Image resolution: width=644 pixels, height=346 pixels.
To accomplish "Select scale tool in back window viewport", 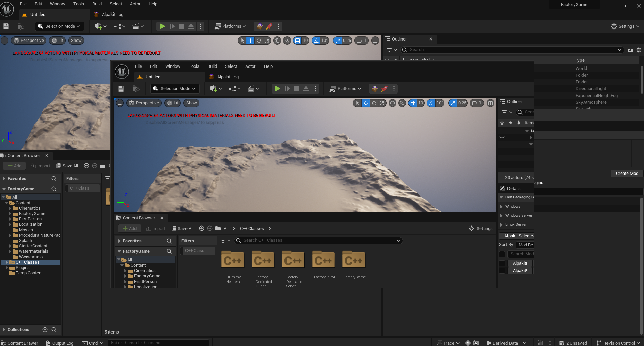I will coord(267,41).
